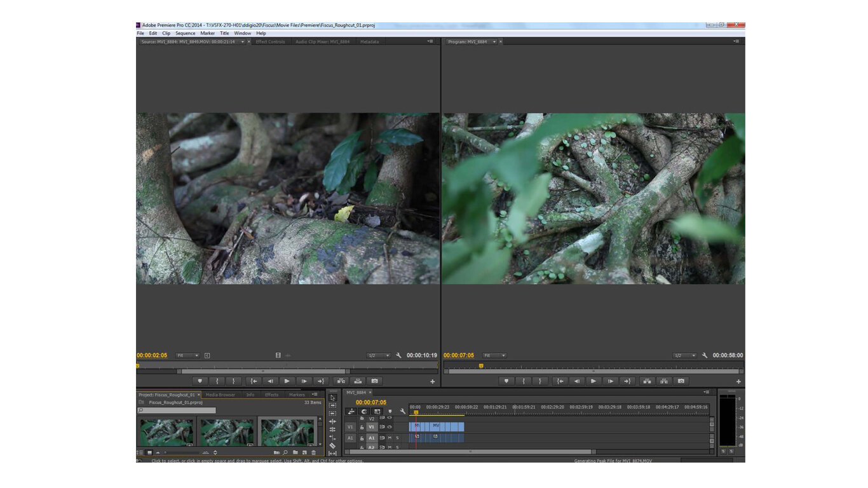Viewport: 868px width, 488px height.
Task: Open the Timeline panel flyout menu
Action: click(x=707, y=392)
